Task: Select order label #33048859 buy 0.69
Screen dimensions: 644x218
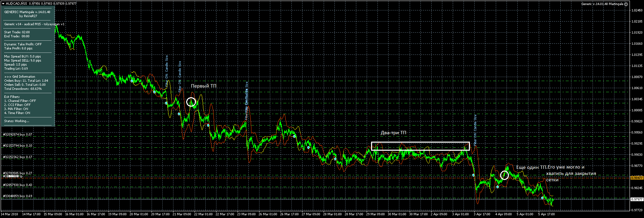Action: tap(17, 196)
